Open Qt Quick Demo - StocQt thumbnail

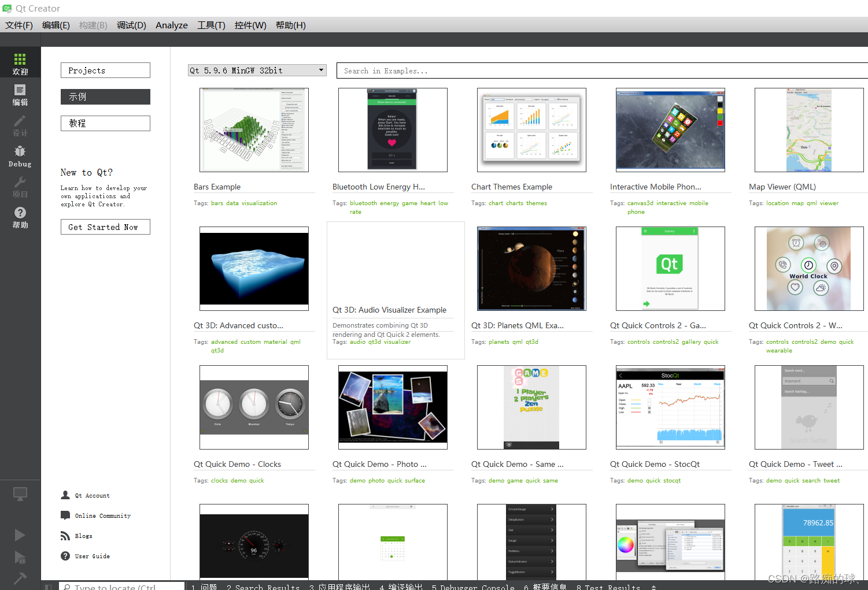pos(670,407)
